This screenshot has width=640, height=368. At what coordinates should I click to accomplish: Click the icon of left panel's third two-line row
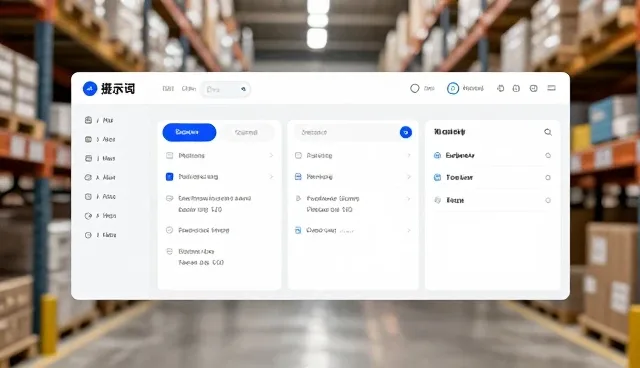[x=169, y=198]
